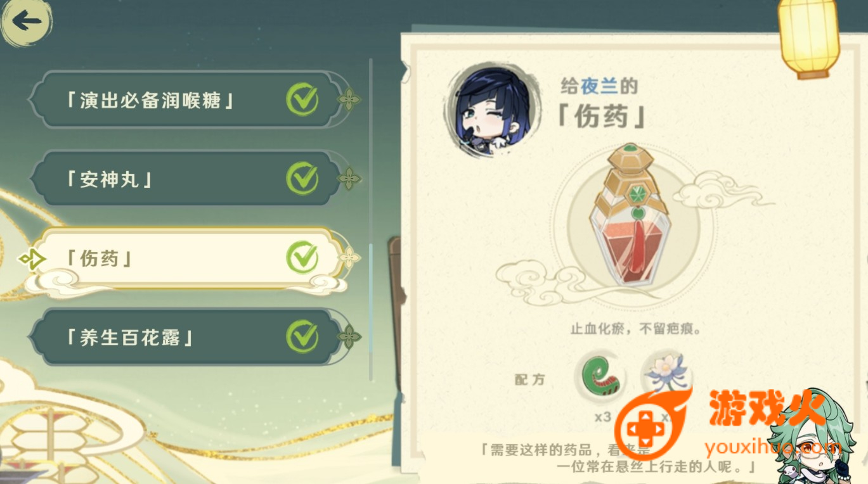Click the checkmark on 「演出必备润喉糖」
This screenshot has width=868, height=484.
pyautogui.click(x=302, y=99)
